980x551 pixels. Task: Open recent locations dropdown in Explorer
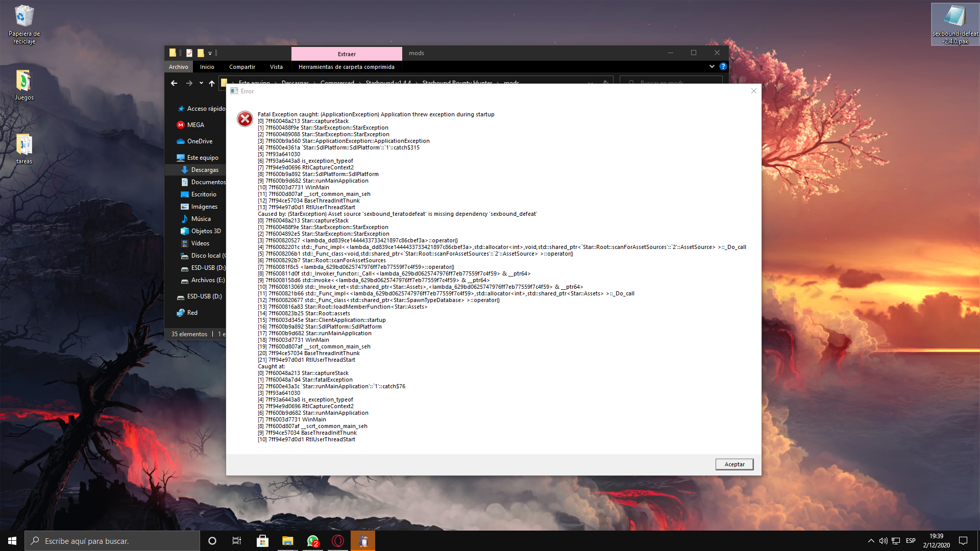click(x=201, y=83)
